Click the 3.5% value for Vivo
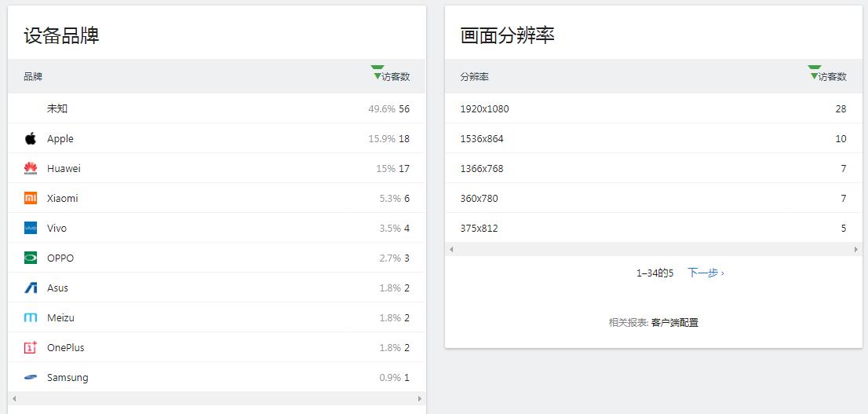Viewport: 868px width, 414px height. 390,229
